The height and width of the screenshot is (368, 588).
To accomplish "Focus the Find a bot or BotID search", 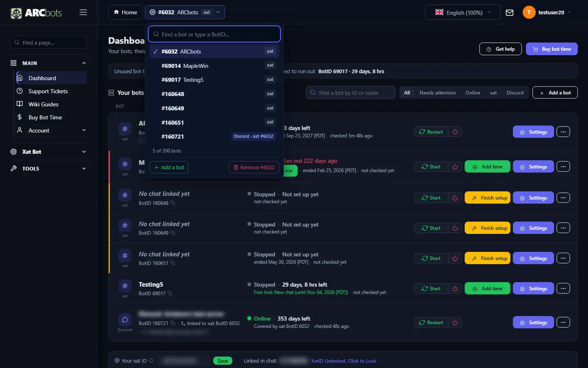I will coord(214,34).
